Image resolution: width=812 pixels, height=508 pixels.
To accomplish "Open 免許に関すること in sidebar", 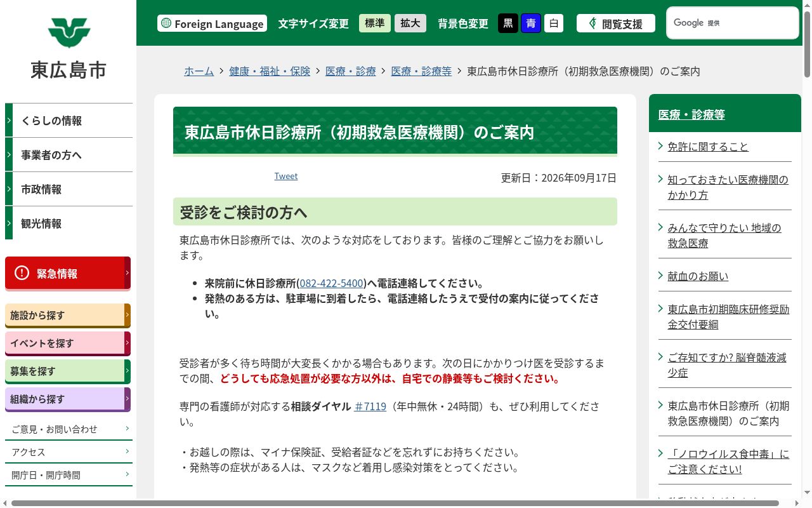I will 708,147.
